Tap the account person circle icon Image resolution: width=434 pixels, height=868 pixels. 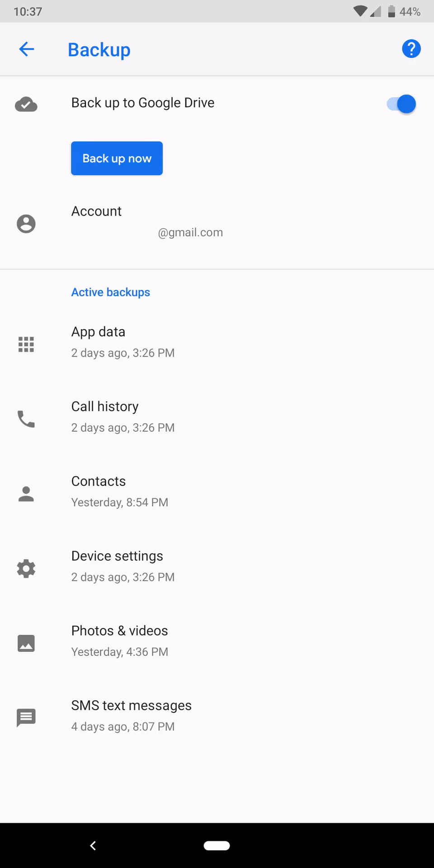[26, 224]
